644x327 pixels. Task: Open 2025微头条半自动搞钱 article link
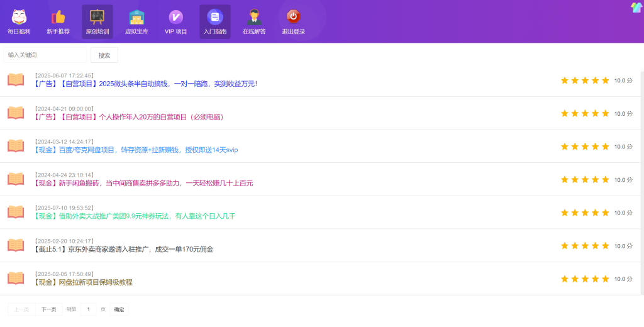coord(145,84)
